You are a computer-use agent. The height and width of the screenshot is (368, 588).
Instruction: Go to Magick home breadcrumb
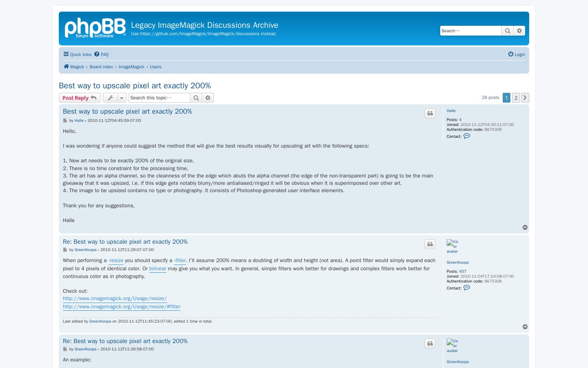74,67
